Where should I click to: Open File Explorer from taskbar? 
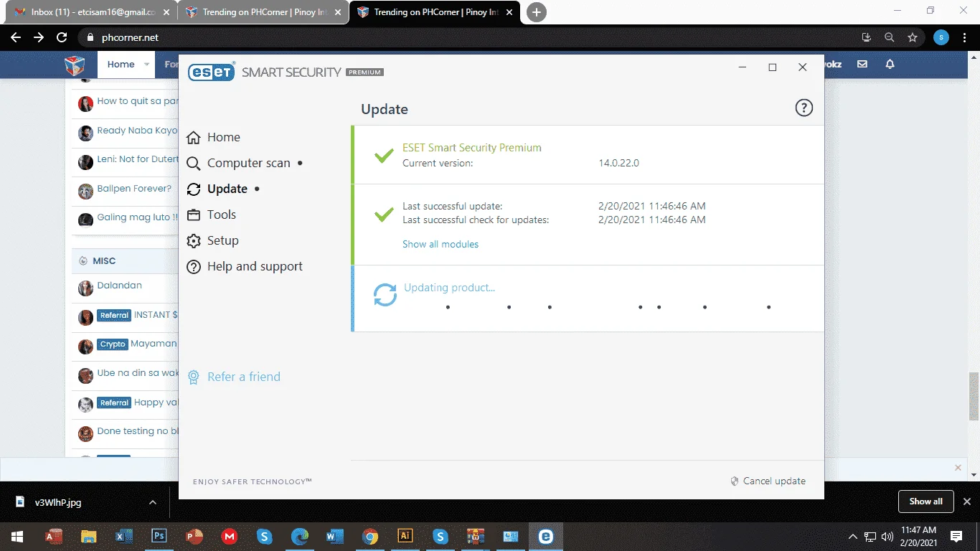(x=88, y=536)
